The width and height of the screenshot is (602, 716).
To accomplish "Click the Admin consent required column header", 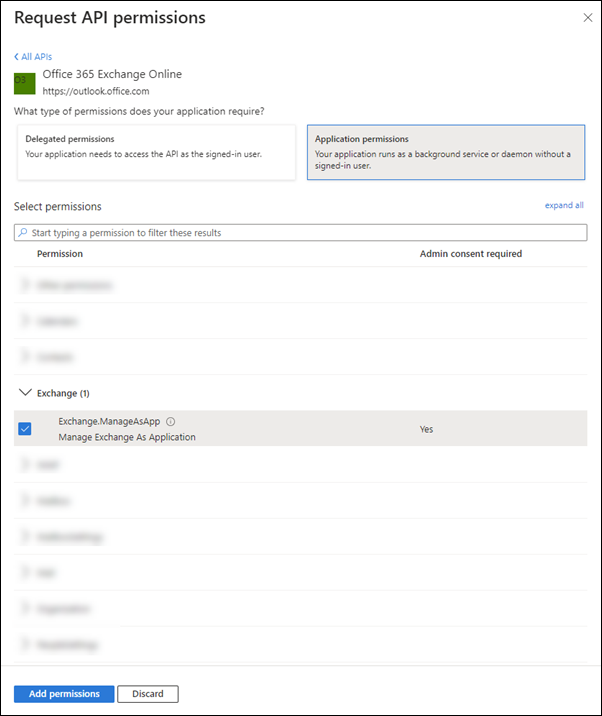I will (471, 254).
